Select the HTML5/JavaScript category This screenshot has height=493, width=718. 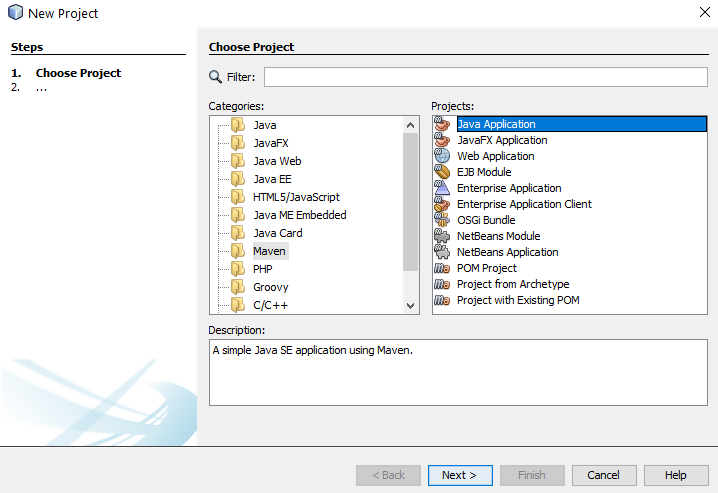[x=296, y=197]
